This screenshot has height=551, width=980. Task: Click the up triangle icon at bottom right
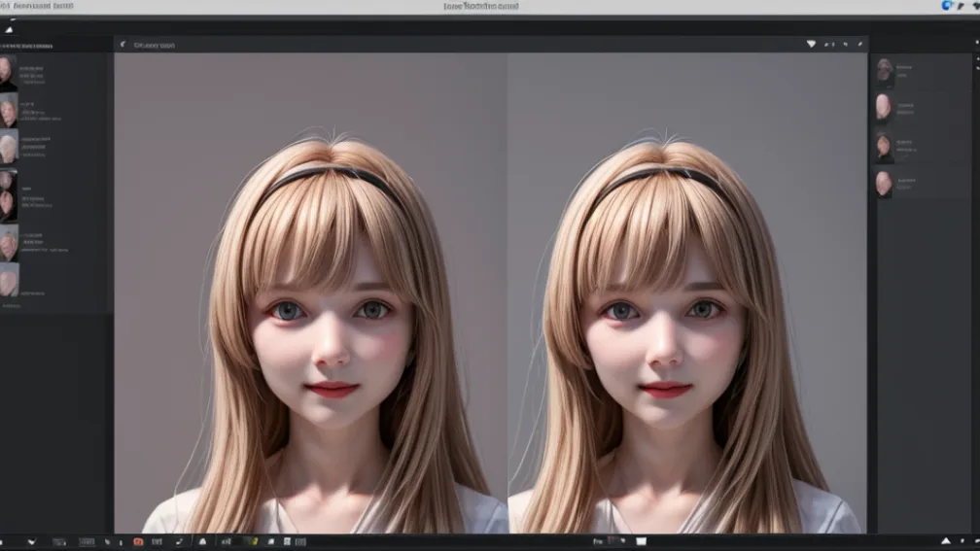tap(946, 541)
